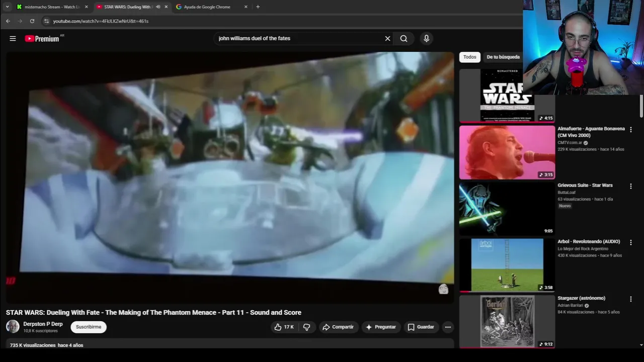
Task: Click the page vertical scrollbar
Action: 641,106
